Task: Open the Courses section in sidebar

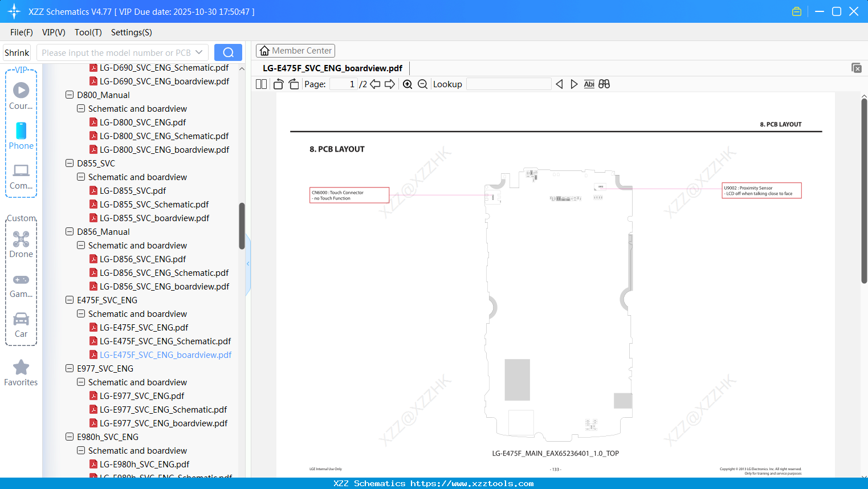Action: [x=21, y=96]
